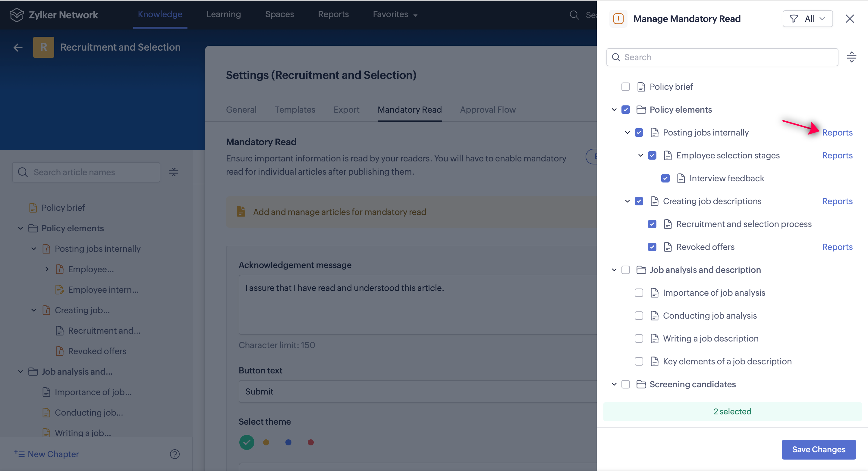The width and height of the screenshot is (868, 471).
Task: Click the Search field in Manage Mandatory Read
Action: click(x=722, y=57)
